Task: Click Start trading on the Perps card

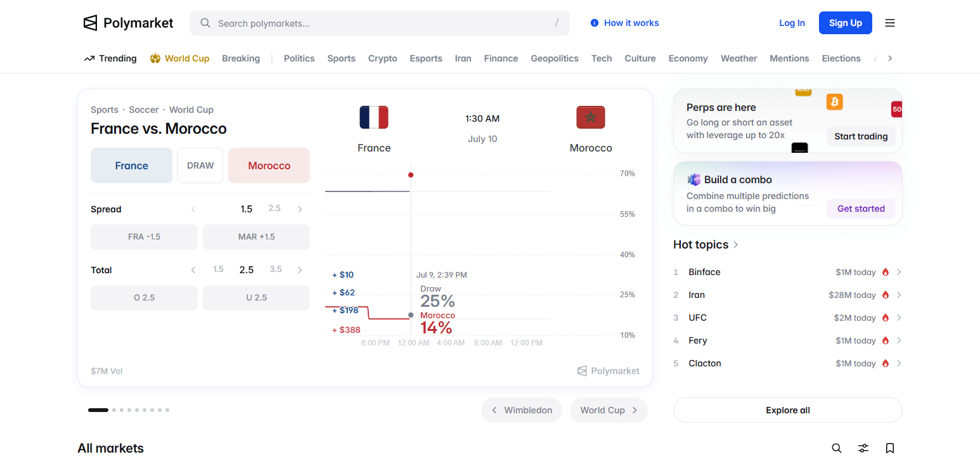Action: point(861,136)
